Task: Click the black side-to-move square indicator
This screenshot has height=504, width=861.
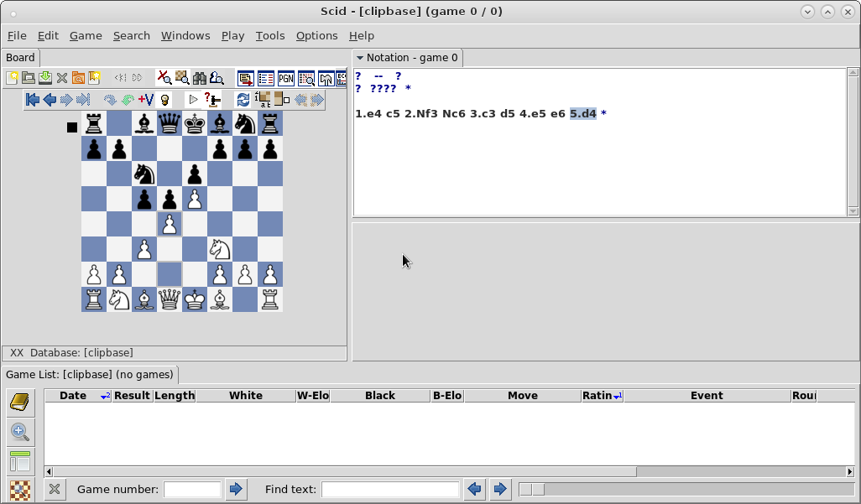Action: (x=72, y=127)
